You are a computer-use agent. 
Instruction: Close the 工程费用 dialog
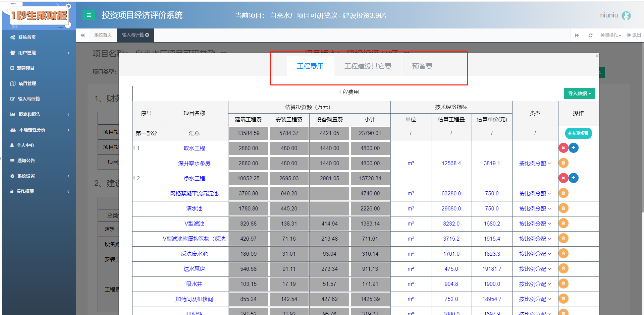pos(597,56)
